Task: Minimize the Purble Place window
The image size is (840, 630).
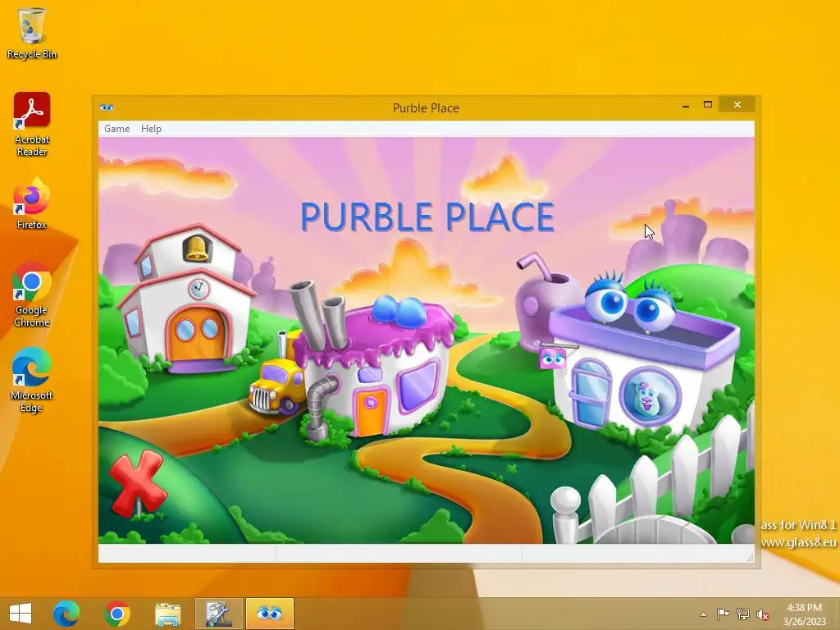Action: click(685, 105)
